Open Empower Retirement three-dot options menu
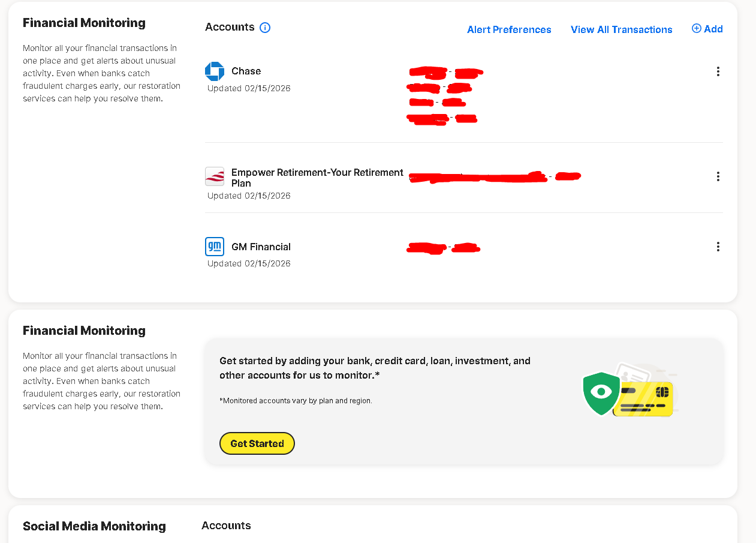This screenshot has height=543, width=756. 718,176
